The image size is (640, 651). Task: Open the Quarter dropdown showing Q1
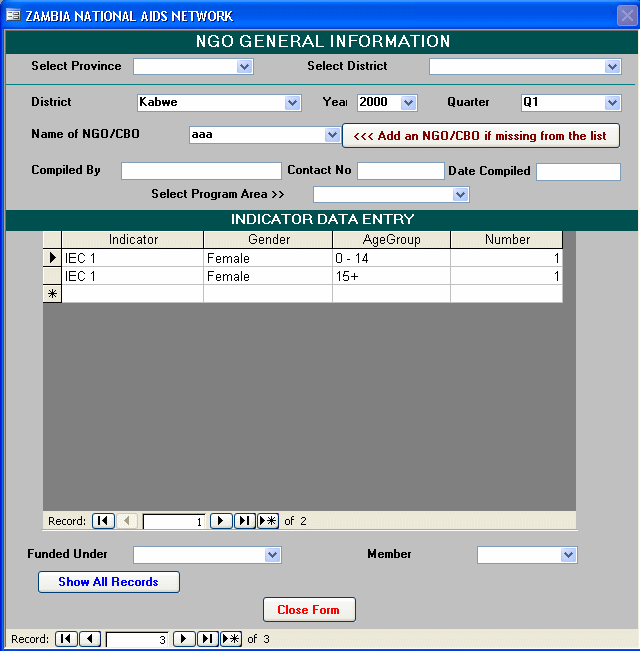(612, 103)
